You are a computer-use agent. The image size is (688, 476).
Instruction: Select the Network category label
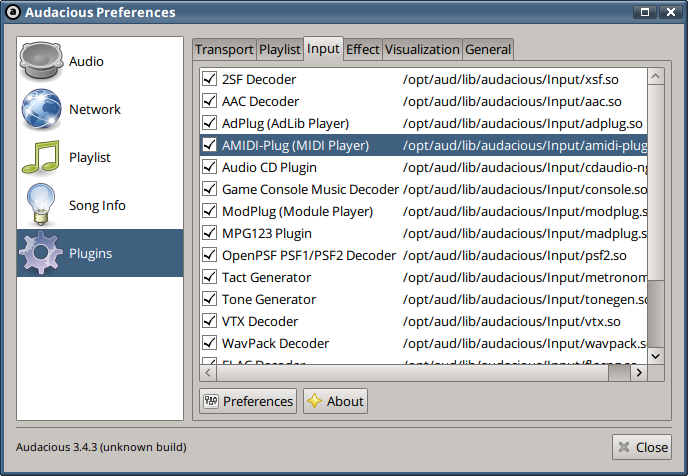(x=95, y=109)
